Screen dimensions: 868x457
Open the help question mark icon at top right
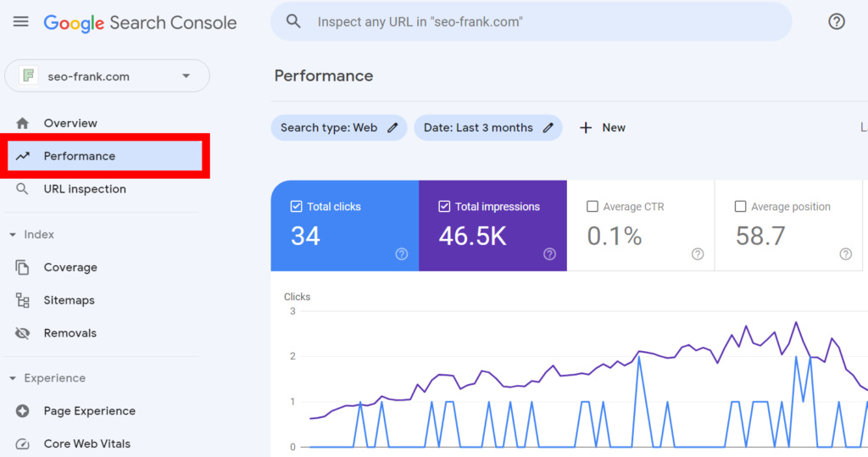point(837,21)
